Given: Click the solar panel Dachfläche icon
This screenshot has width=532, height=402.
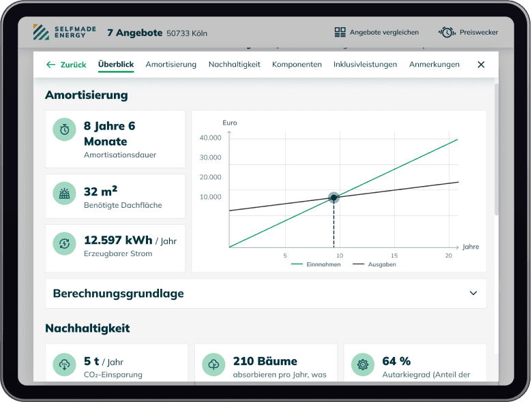Looking at the screenshot, I should click(64, 194).
